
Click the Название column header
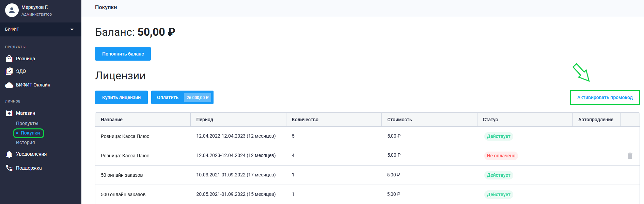112,120
